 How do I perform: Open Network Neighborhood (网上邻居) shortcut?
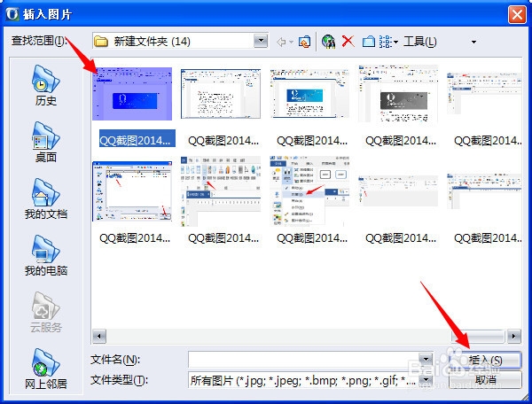(x=45, y=369)
